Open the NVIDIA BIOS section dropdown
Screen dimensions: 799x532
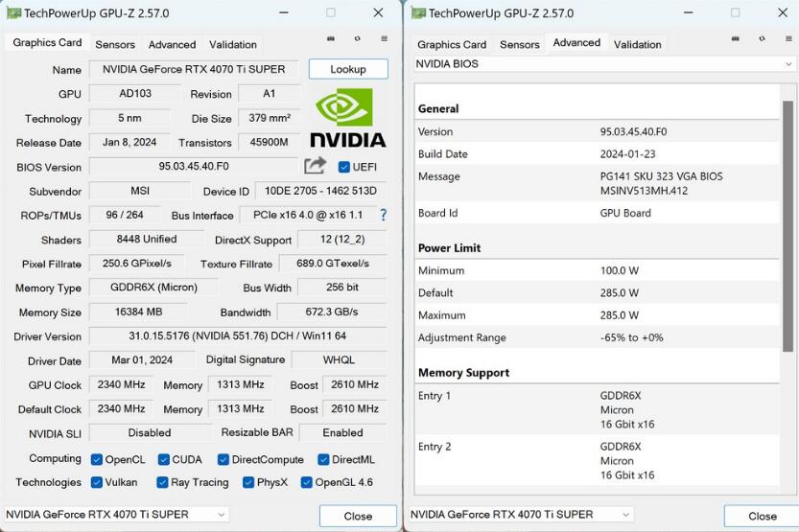pos(604,64)
